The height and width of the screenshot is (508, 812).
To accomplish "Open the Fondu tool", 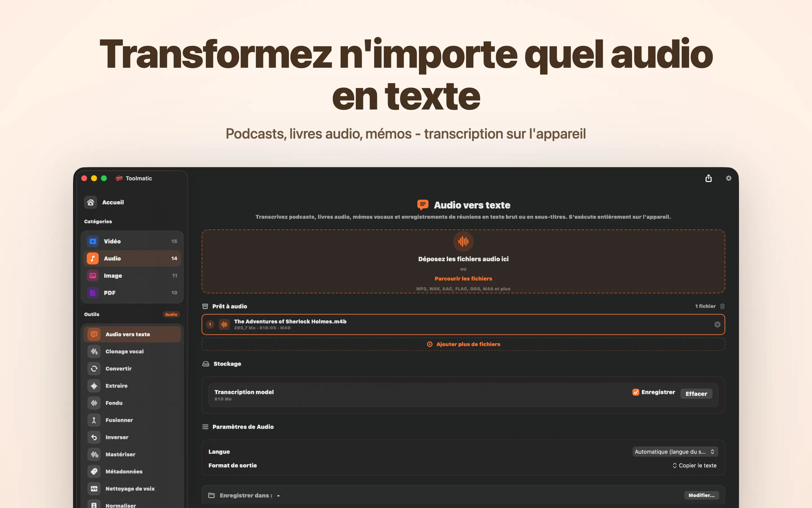I will (x=132, y=403).
